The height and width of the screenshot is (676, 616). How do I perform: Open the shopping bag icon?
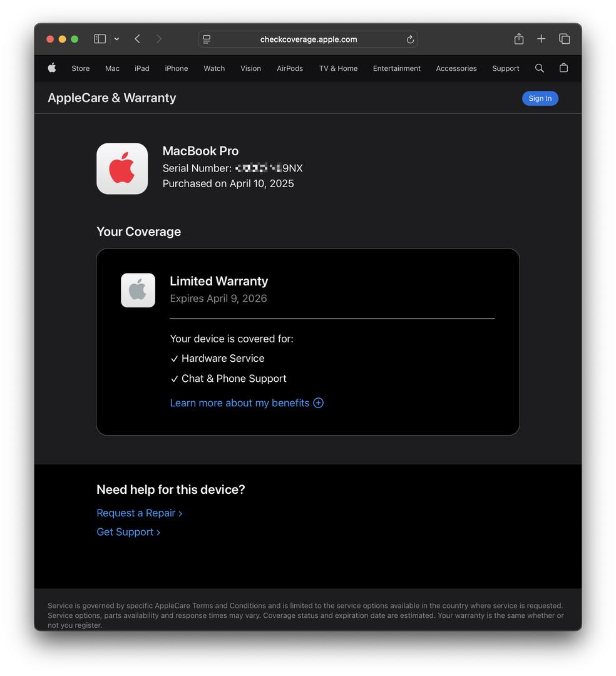tap(563, 68)
